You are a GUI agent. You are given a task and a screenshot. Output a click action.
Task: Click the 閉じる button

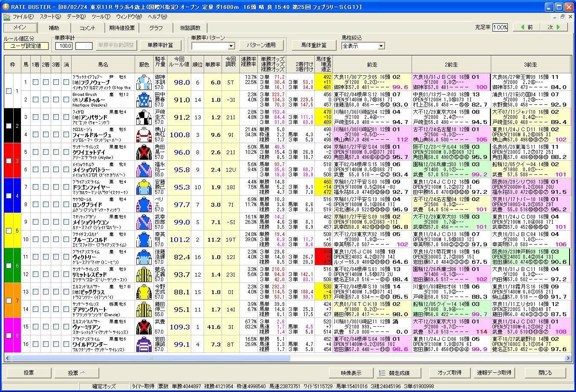(x=545, y=373)
